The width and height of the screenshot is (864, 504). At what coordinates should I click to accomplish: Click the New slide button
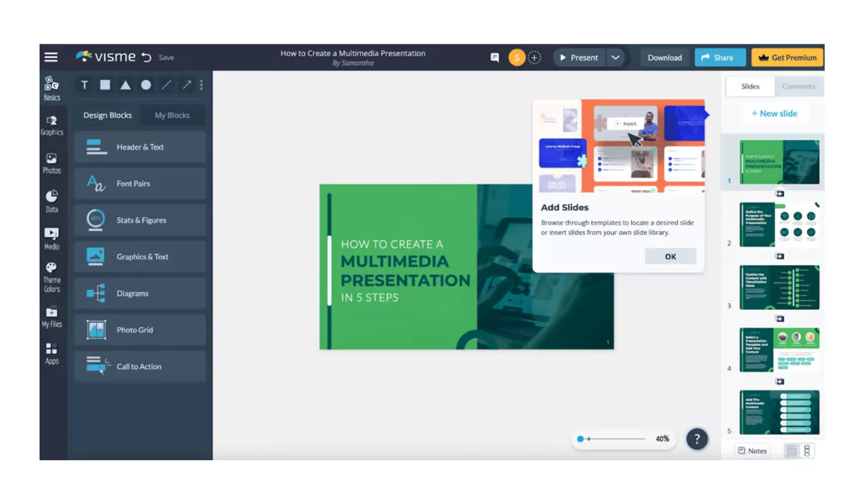[775, 113]
